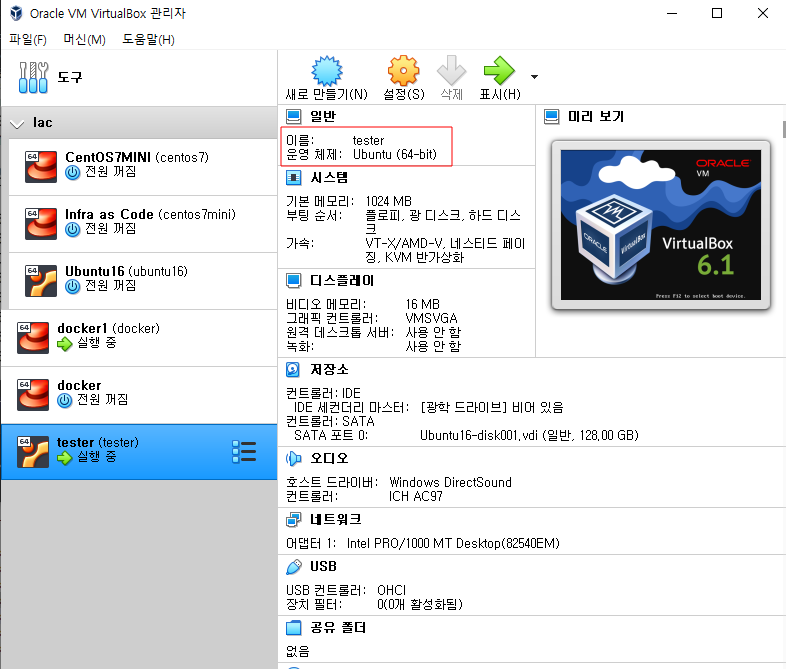The width and height of the screenshot is (786, 669).
Task: Click the 시스템 section chip icon
Action: point(294,178)
